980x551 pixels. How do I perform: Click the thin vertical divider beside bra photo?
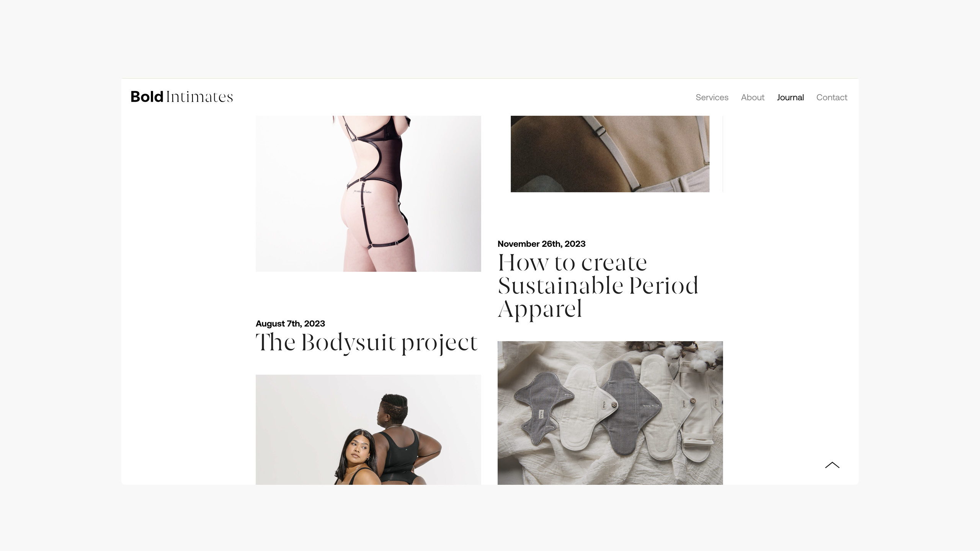pyautogui.click(x=723, y=154)
